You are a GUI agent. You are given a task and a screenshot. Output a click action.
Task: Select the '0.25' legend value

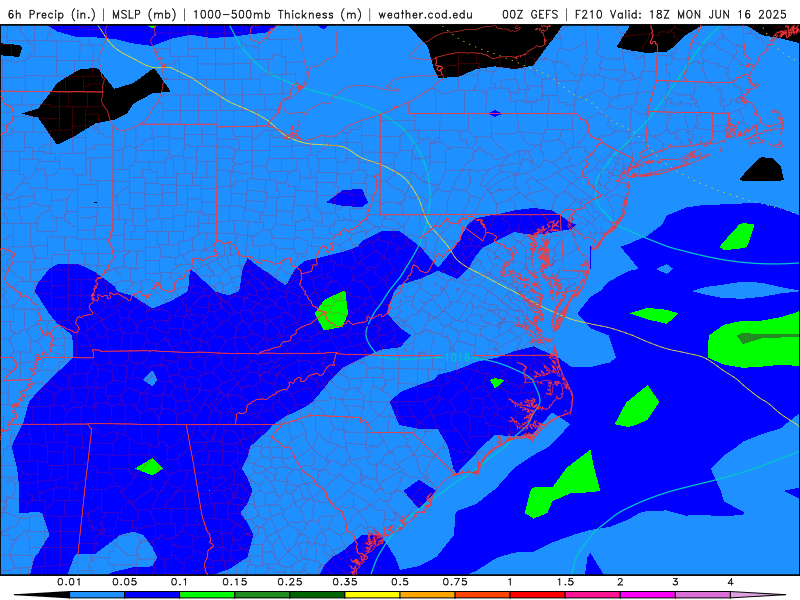(290, 582)
